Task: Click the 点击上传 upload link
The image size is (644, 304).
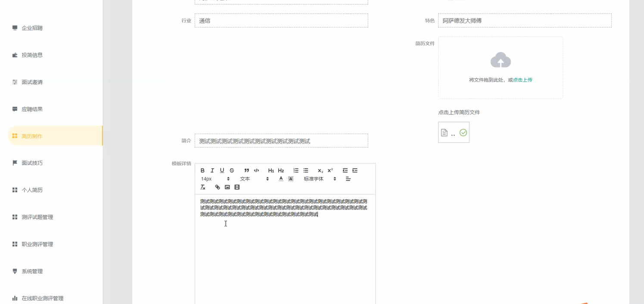Action: [522, 79]
